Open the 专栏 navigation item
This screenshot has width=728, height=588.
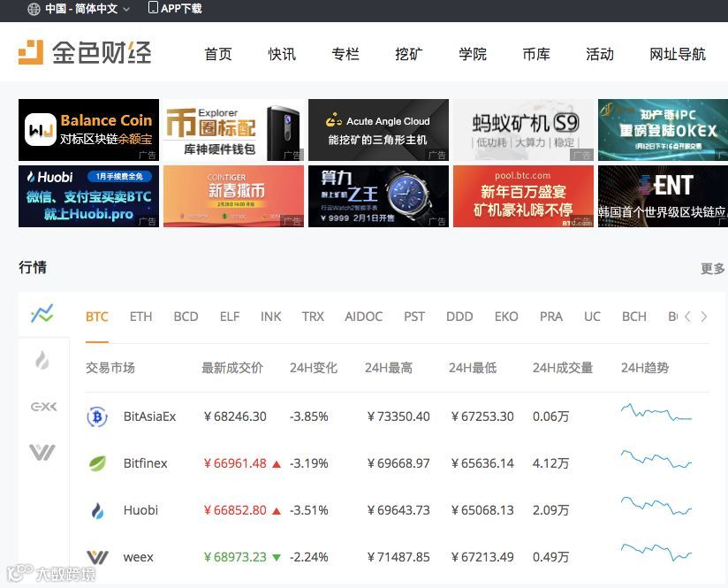(345, 55)
